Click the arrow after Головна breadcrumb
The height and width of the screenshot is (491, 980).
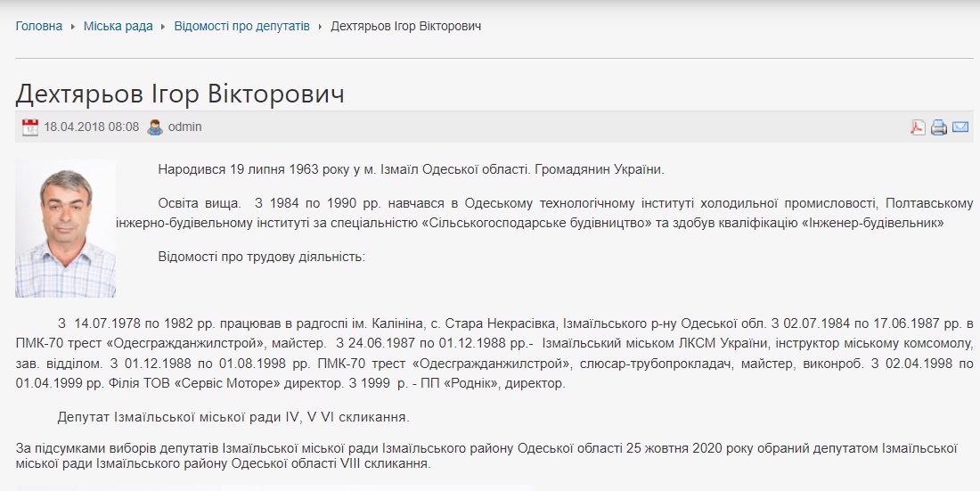(73, 27)
